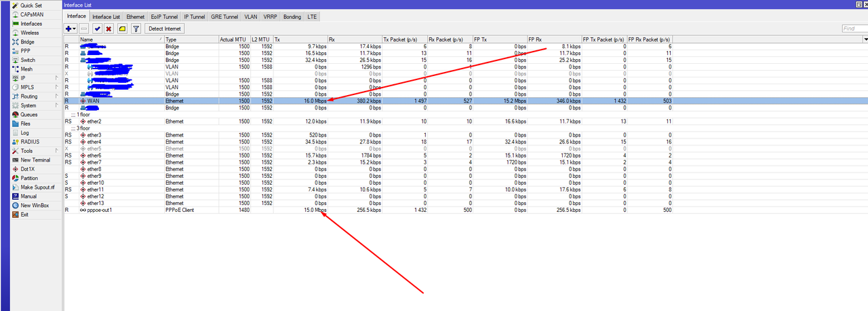Screen dimensions: 868x311
Task: Open Quick Set from the sidebar
Action: coord(31,5)
